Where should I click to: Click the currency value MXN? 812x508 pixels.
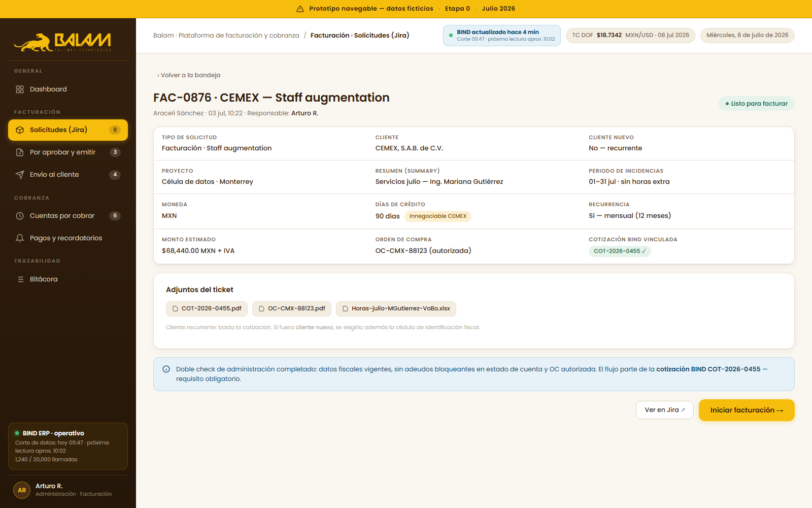[170, 216]
